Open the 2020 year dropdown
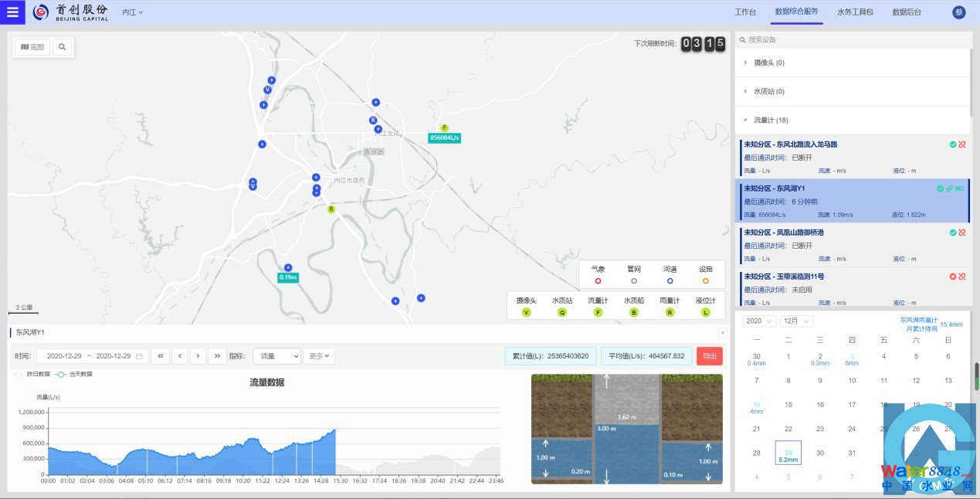Screen dimensions: 980x499 click(758, 321)
